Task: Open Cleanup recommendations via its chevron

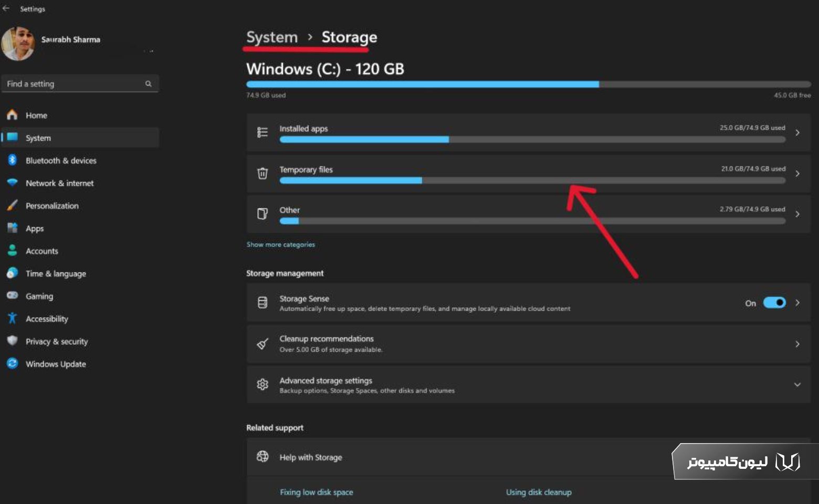Action: pyautogui.click(x=797, y=344)
